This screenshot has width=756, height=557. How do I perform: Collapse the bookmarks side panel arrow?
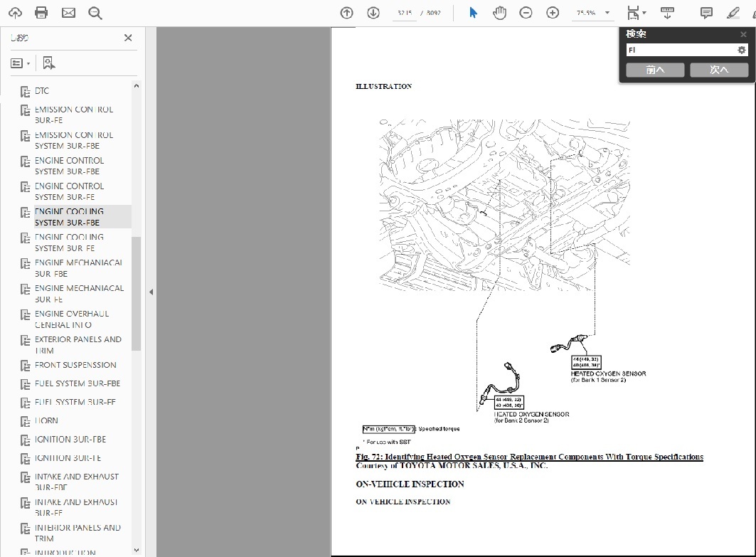(151, 292)
